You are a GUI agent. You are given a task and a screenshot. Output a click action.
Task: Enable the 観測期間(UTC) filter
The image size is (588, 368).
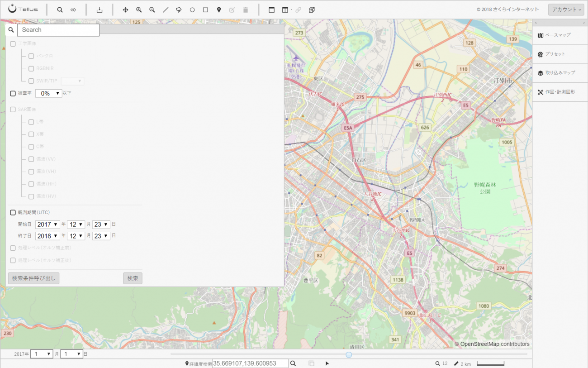[13, 212]
